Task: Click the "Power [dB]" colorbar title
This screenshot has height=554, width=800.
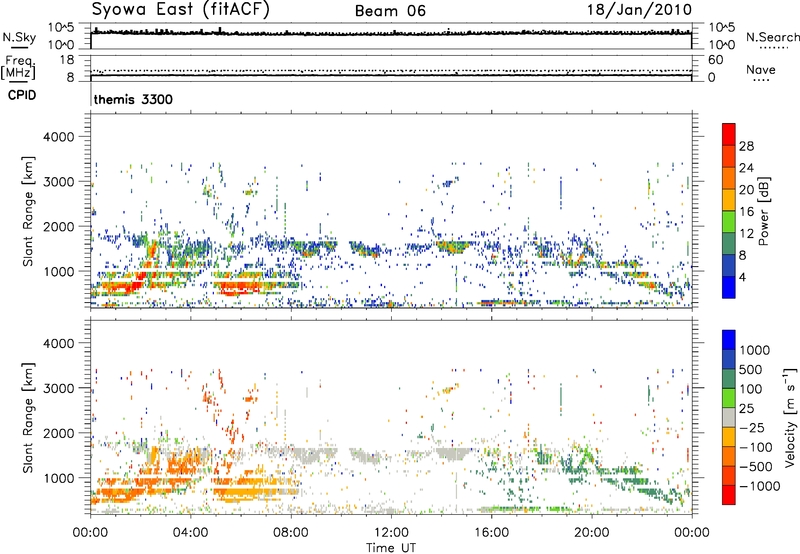Action: [x=764, y=211]
